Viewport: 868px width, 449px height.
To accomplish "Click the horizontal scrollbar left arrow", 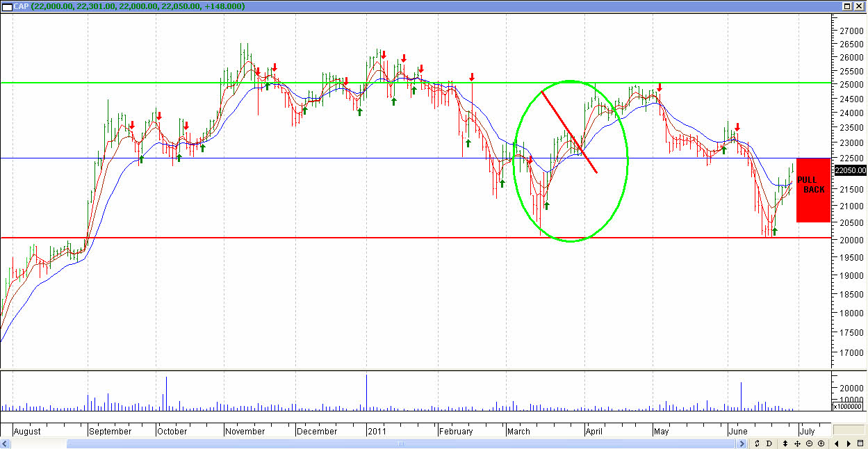I will click(6, 443).
